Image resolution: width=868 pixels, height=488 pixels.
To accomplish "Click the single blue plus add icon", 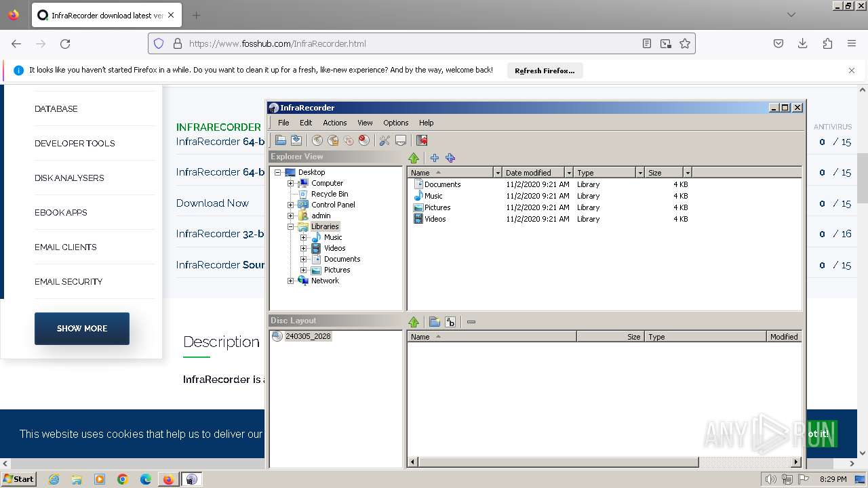I will [x=435, y=158].
